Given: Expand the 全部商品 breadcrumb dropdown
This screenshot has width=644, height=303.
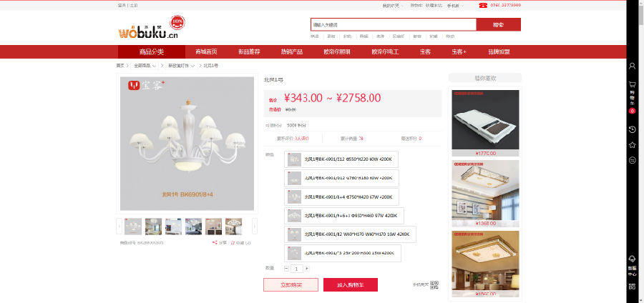Looking at the screenshot, I should pyautogui.click(x=145, y=66).
